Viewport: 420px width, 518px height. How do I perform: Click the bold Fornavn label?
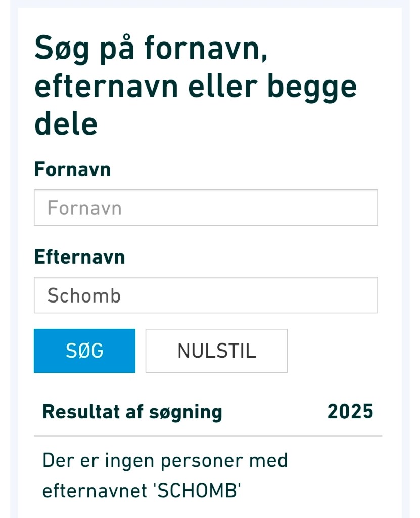click(x=72, y=169)
